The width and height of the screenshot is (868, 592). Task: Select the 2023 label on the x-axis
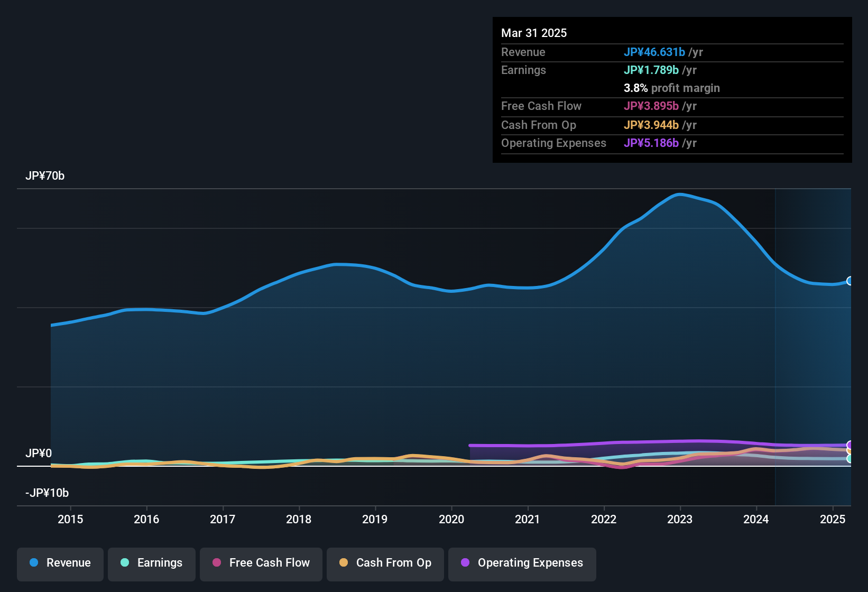(680, 519)
